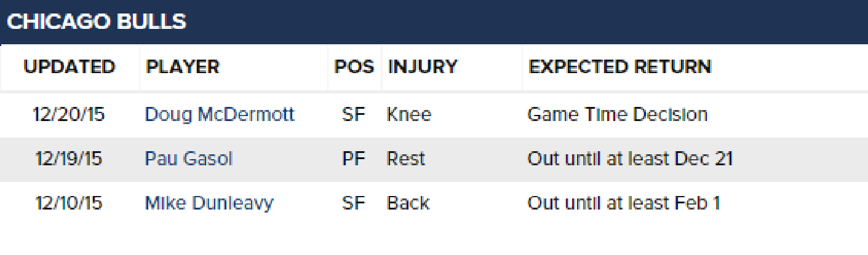Click Game Time Decision text

click(618, 115)
